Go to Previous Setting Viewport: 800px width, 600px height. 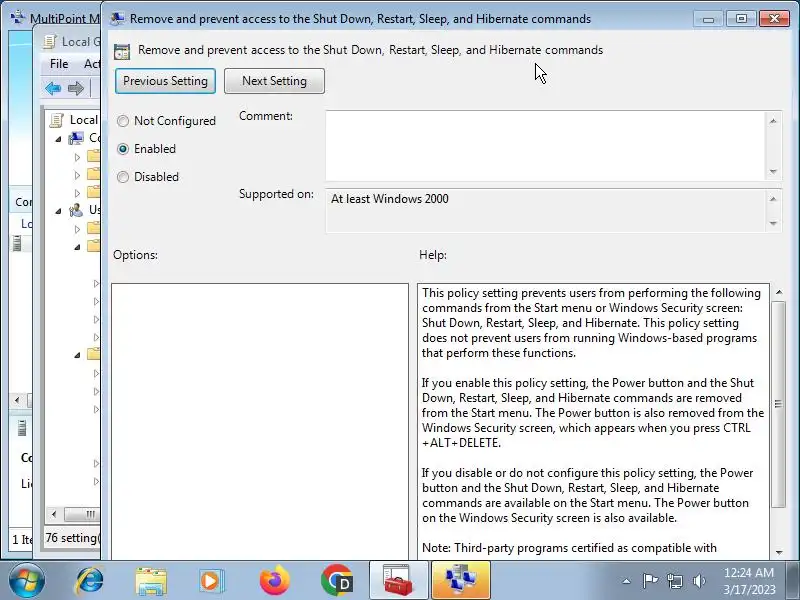click(x=165, y=81)
